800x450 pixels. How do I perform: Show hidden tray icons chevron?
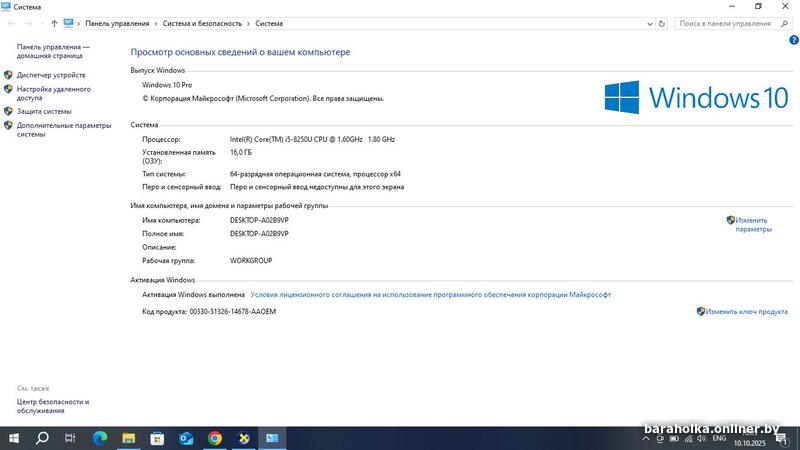[646, 439]
